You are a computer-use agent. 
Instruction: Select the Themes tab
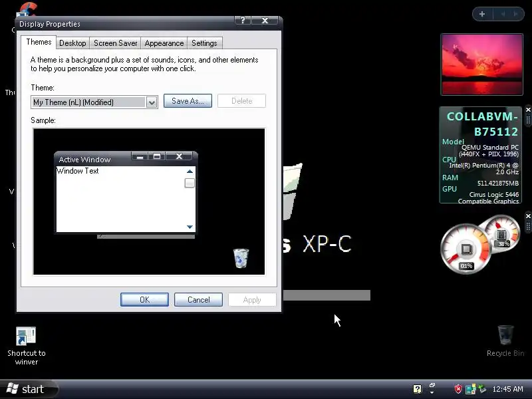[x=39, y=42]
